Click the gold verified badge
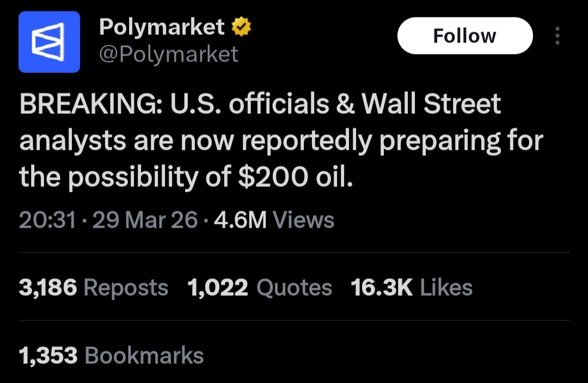588x383 pixels. click(x=241, y=27)
